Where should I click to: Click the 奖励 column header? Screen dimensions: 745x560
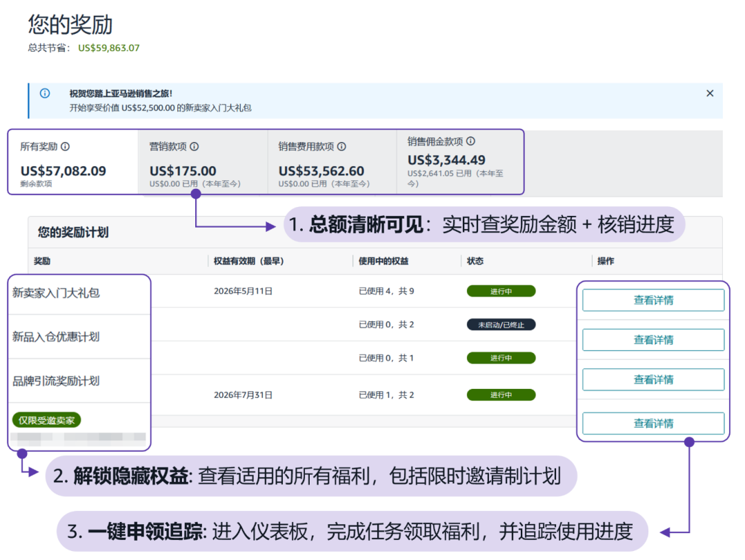(x=42, y=261)
